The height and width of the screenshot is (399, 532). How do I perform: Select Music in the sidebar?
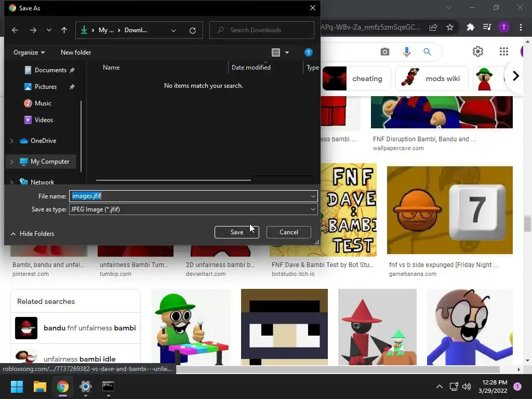click(x=43, y=103)
